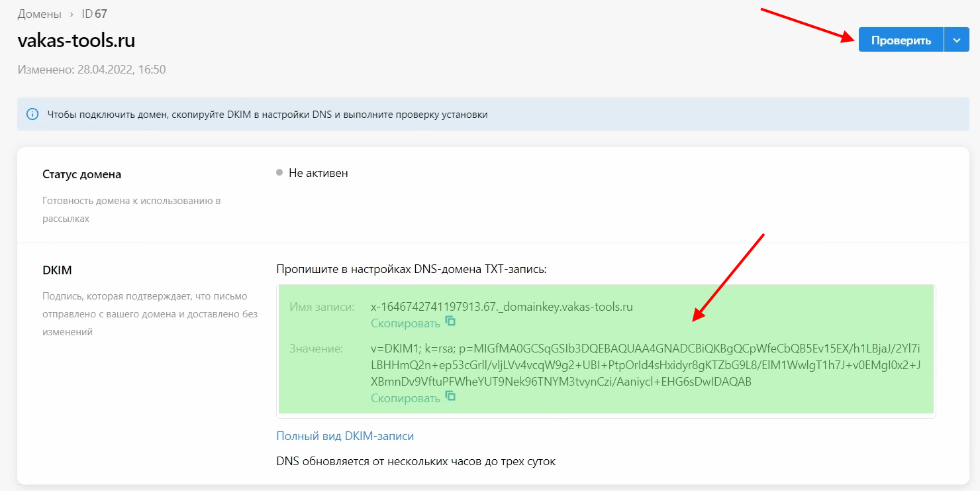980x491 pixels.
Task: Open the Полный вид DKIM-записи link
Action: [344, 436]
